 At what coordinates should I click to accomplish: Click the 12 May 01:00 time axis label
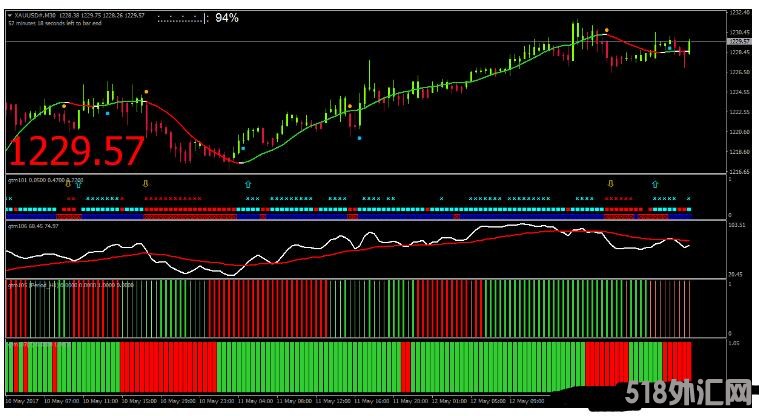(449, 401)
